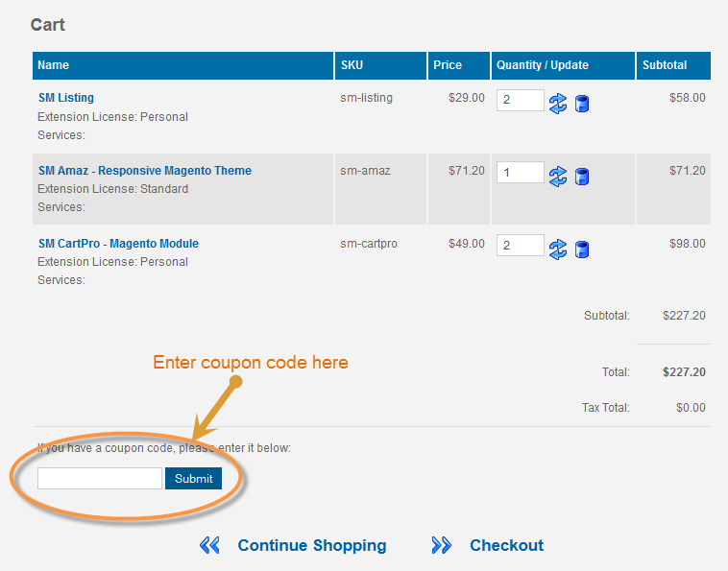Viewport: 728px width, 571px height.
Task: Update quantity for SM CartPro module
Action: click(558, 250)
